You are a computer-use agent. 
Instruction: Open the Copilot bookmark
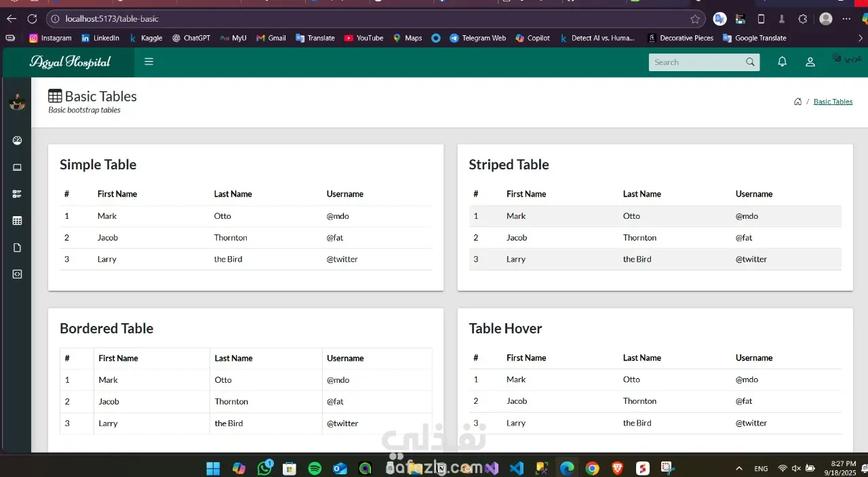coord(533,38)
